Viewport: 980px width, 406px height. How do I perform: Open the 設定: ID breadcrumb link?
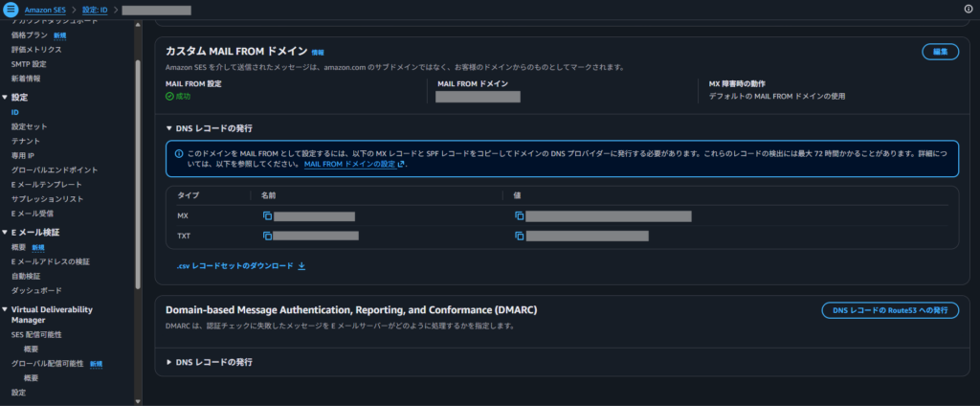click(x=95, y=10)
